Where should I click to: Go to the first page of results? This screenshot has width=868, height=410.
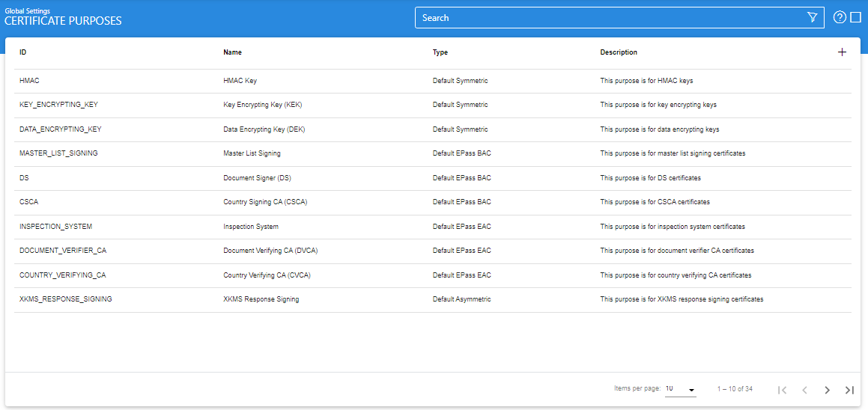point(782,390)
